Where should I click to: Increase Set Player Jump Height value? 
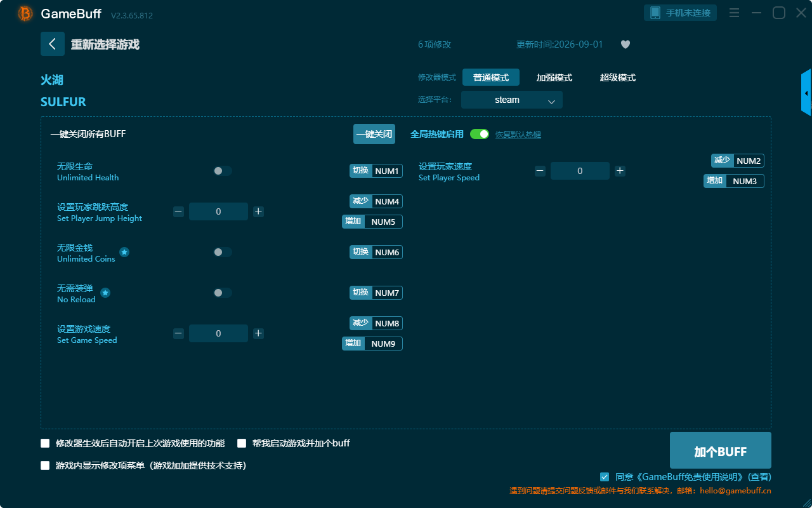coord(258,211)
